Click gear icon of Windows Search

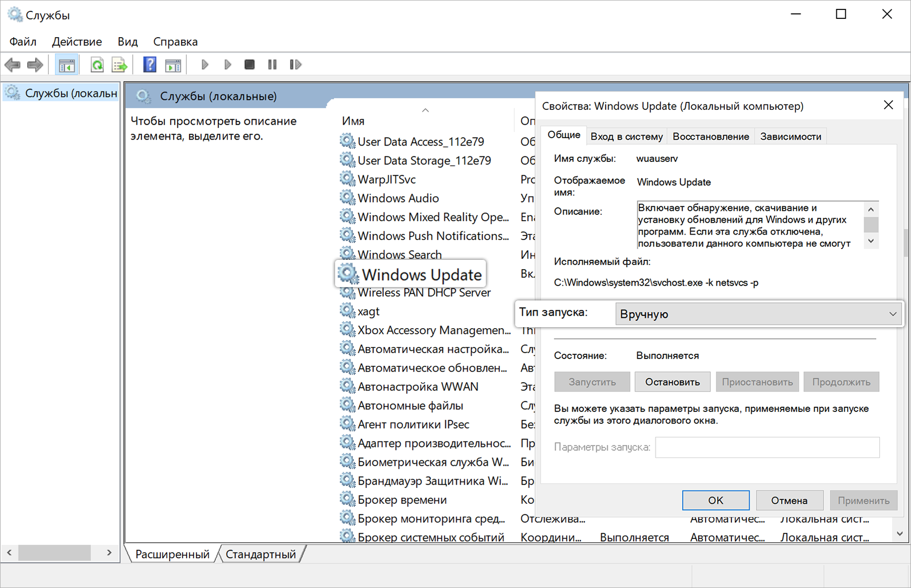348,253
